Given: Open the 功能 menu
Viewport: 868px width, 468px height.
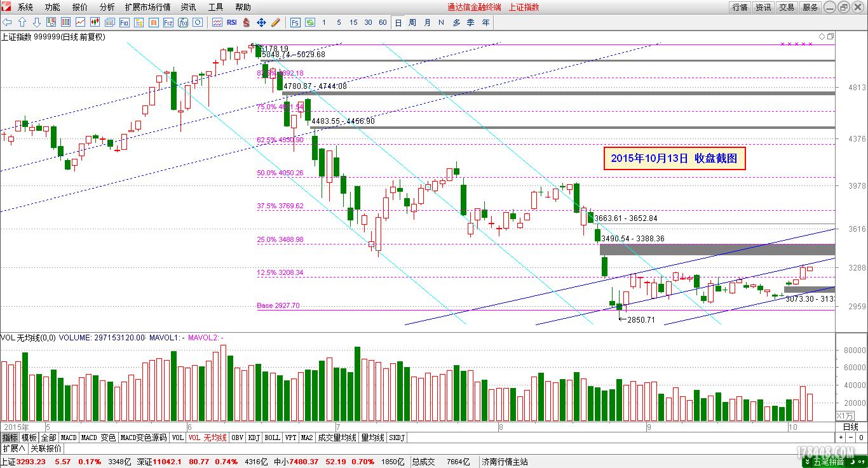Looking at the screenshot, I should coord(53,7).
